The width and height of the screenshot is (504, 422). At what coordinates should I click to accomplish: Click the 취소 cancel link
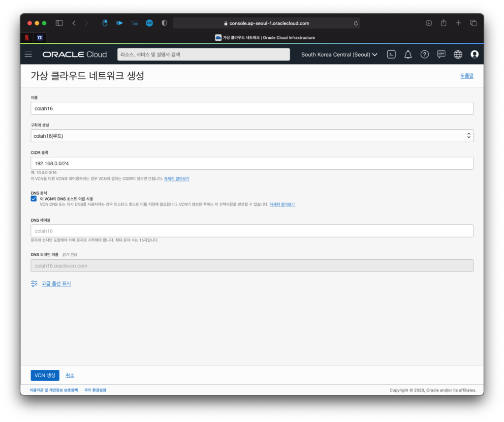(x=70, y=375)
